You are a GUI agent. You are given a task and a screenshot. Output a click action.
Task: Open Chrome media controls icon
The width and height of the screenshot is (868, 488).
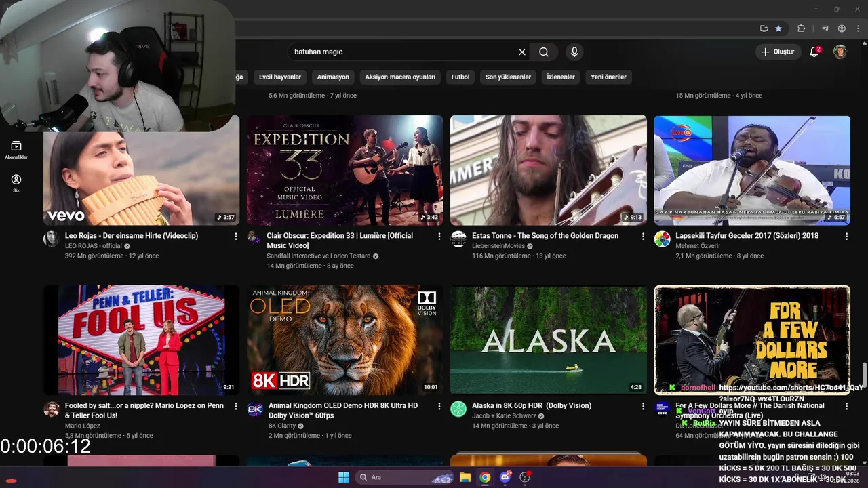[x=825, y=28]
